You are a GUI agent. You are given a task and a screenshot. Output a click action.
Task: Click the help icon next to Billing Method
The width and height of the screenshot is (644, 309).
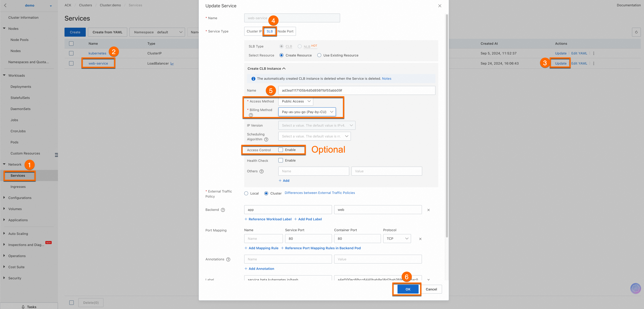(x=251, y=115)
